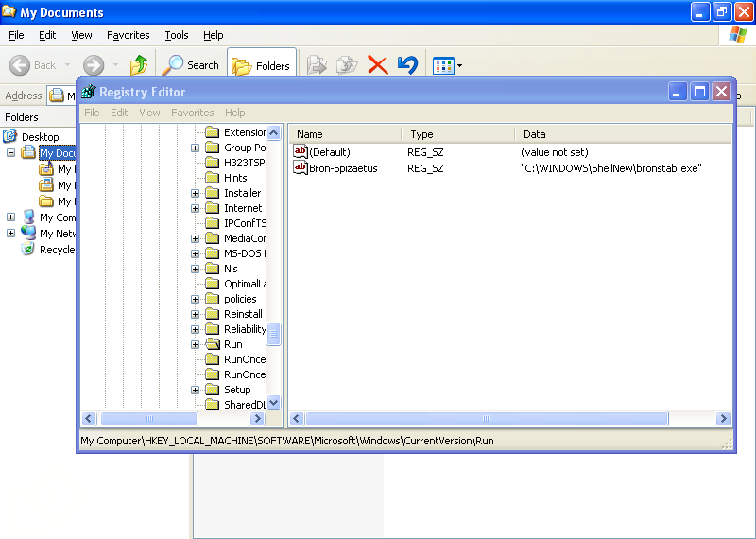Open My Documents Help menu

tap(213, 35)
